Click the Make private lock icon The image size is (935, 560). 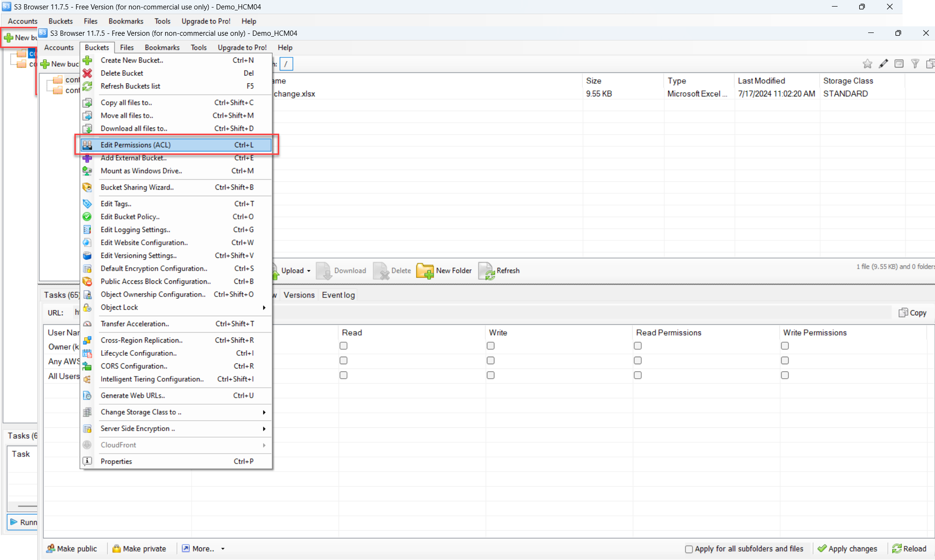[x=116, y=548]
